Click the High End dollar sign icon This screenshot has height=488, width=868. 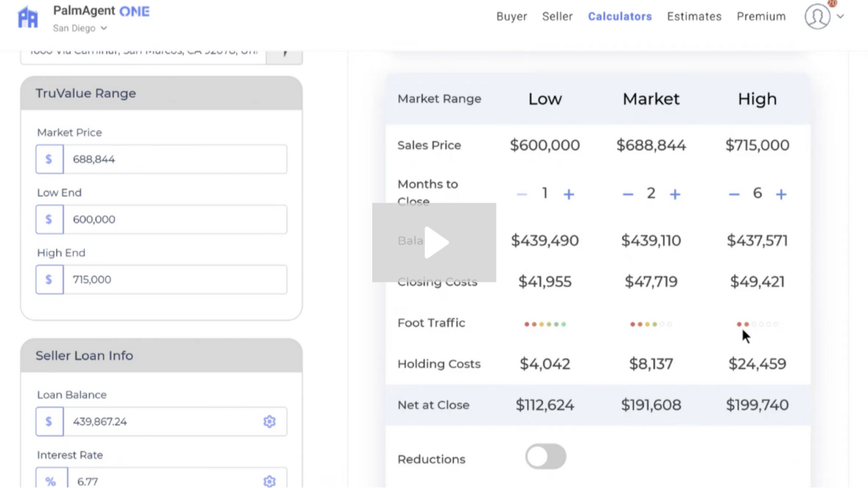point(50,279)
